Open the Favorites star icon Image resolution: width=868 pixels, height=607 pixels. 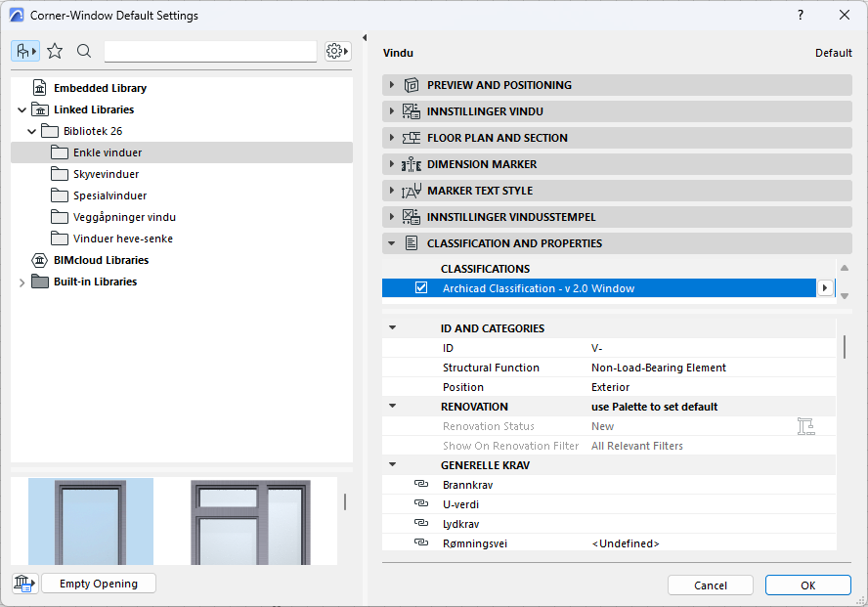point(55,51)
